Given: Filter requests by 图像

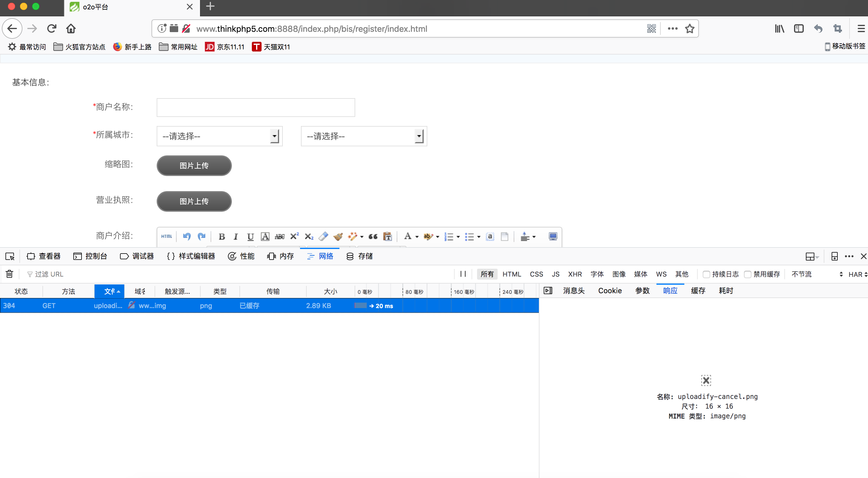Looking at the screenshot, I should [x=619, y=274].
